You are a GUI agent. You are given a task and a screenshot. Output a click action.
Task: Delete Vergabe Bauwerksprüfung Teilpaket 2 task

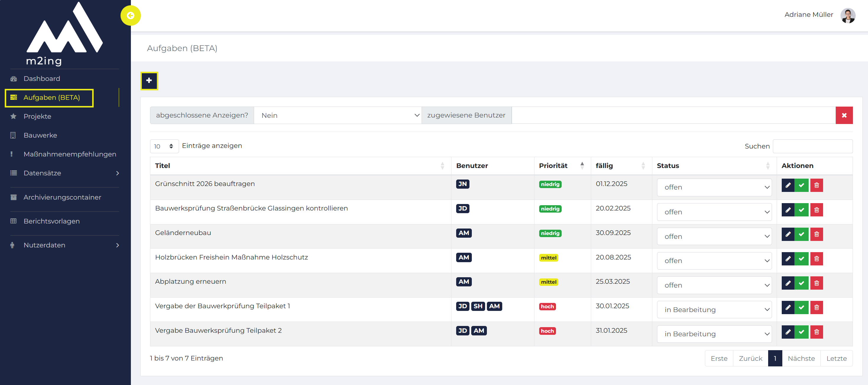tap(816, 332)
